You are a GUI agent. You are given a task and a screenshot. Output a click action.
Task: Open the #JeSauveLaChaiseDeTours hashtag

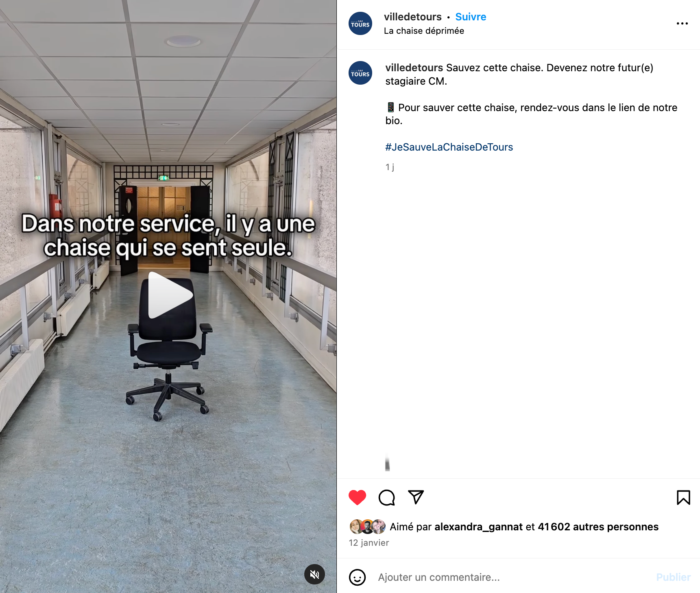[449, 147]
